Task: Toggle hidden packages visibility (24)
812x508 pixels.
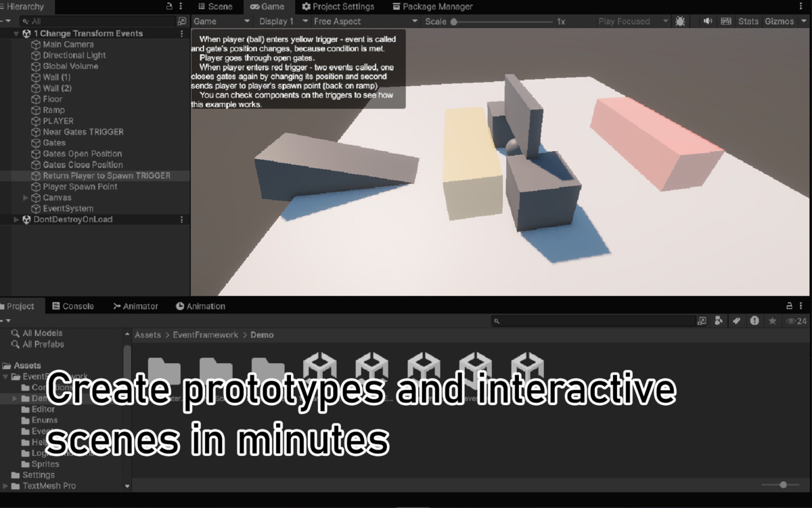Action: pyautogui.click(x=795, y=321)
